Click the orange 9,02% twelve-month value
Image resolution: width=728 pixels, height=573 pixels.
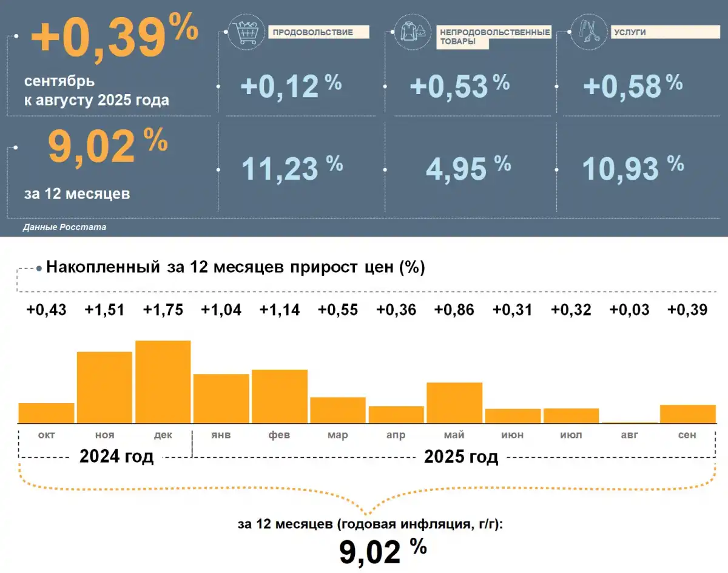tap(107, 149)
